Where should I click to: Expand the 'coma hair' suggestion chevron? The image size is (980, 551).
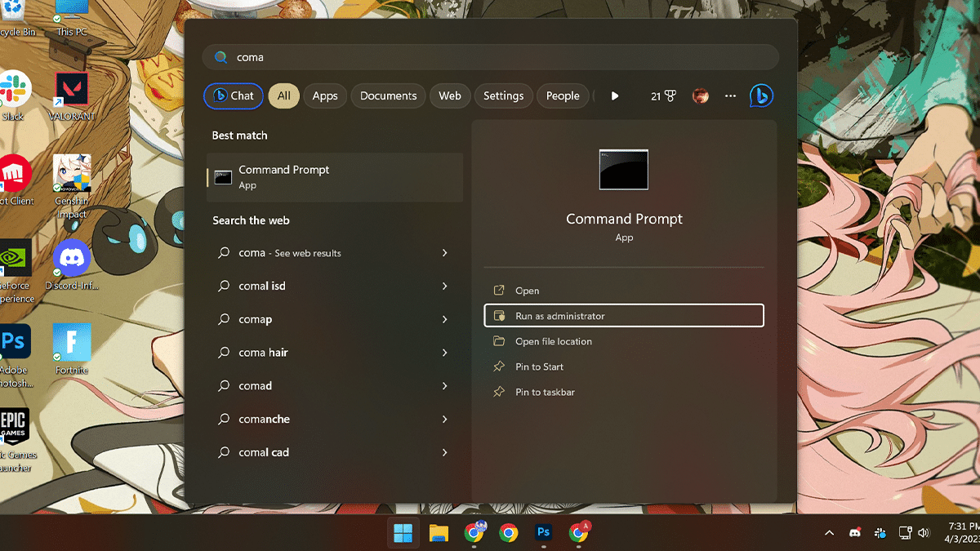[444, 353]
